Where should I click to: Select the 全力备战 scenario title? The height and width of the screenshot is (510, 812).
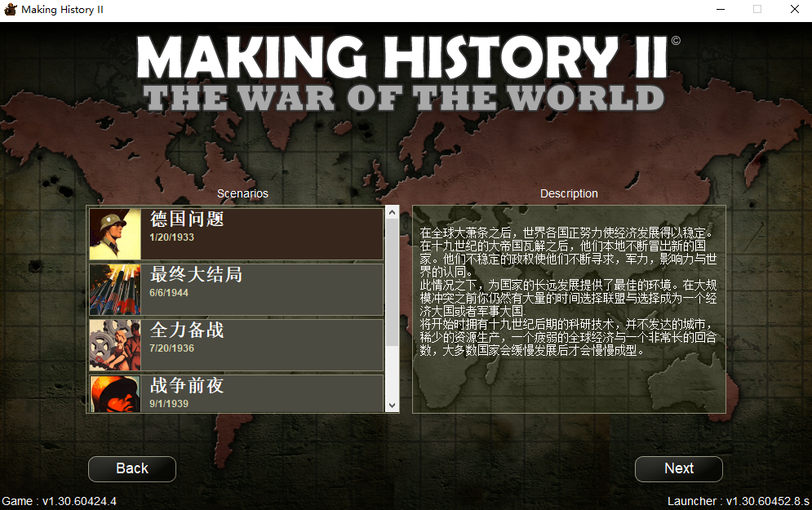pos(187,330)
